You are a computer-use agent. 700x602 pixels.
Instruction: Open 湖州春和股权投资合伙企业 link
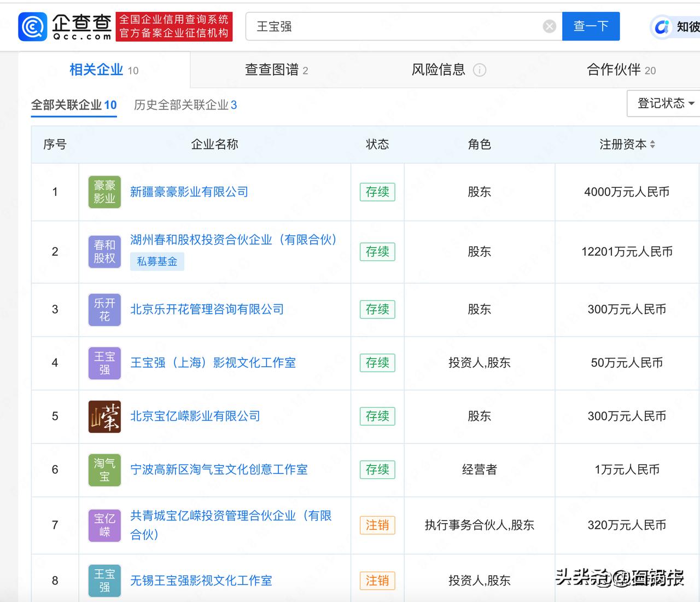[234, 240]
